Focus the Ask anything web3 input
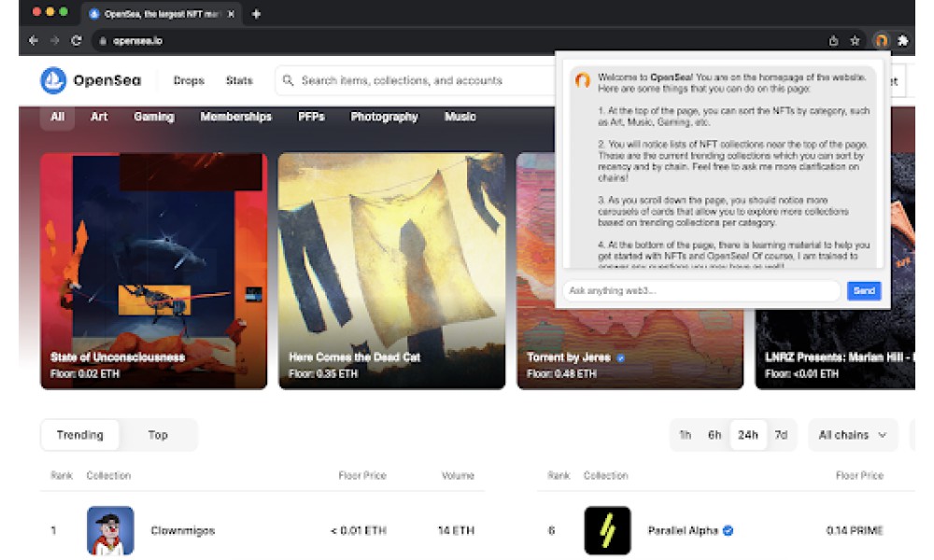 click(x=701, y=290)
